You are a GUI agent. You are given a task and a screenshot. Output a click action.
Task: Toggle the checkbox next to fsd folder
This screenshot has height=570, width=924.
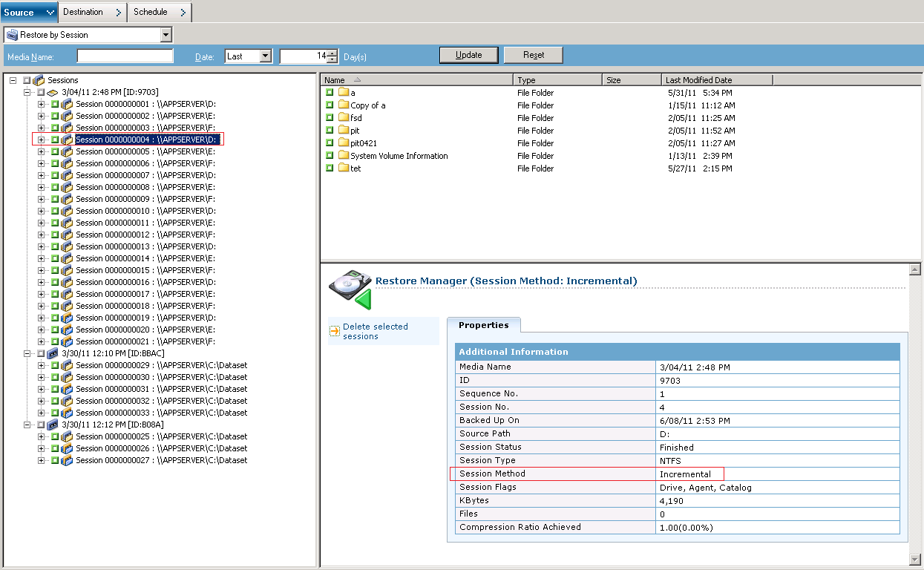[x=330, y=118]
